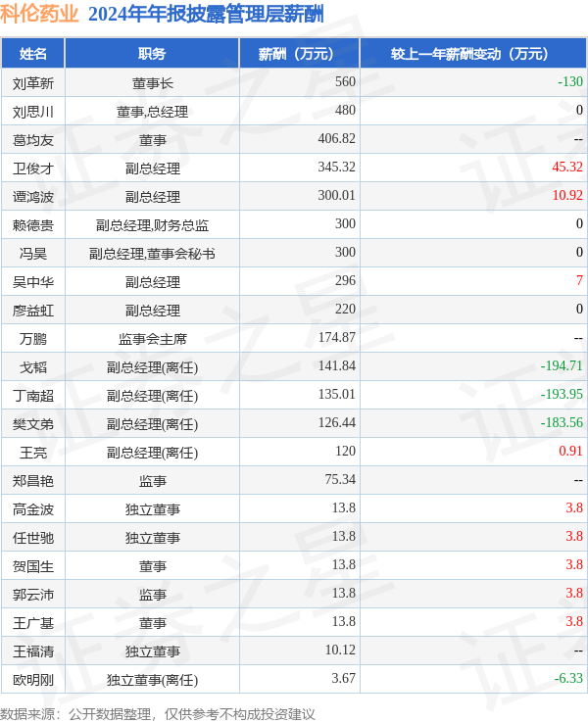Click the 独立董事(离任) position cell

tap(152, 680)
